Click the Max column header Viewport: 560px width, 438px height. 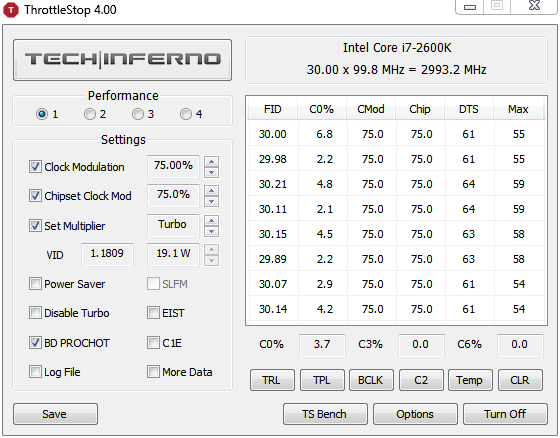(x=518, y=109)
